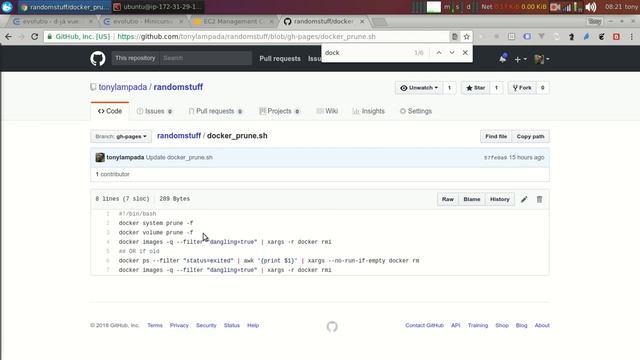
Task: Jump to previous find result arrow
Action: click(439, 53)
